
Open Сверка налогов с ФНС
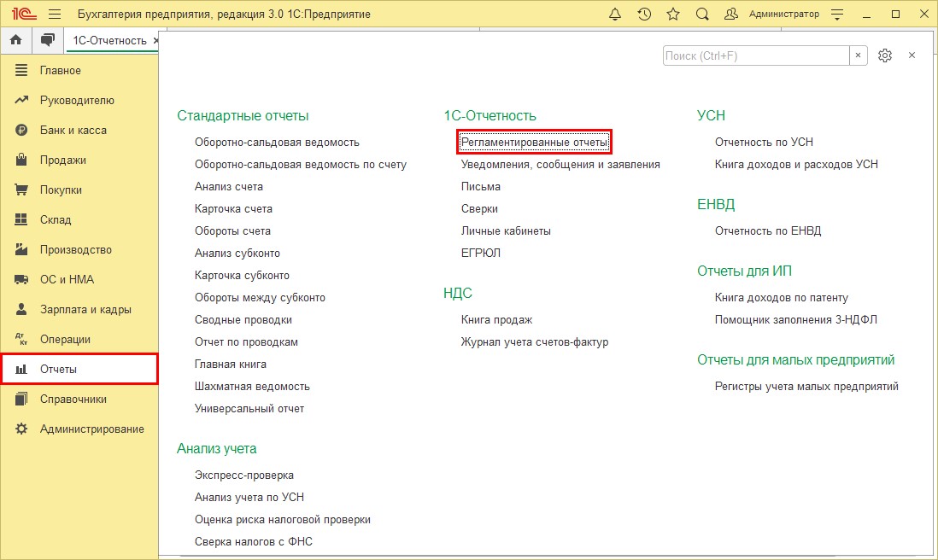coord(254,541)
